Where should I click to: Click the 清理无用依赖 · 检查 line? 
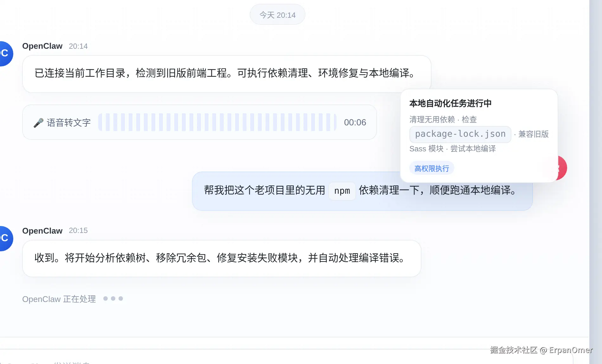(443, 119)
